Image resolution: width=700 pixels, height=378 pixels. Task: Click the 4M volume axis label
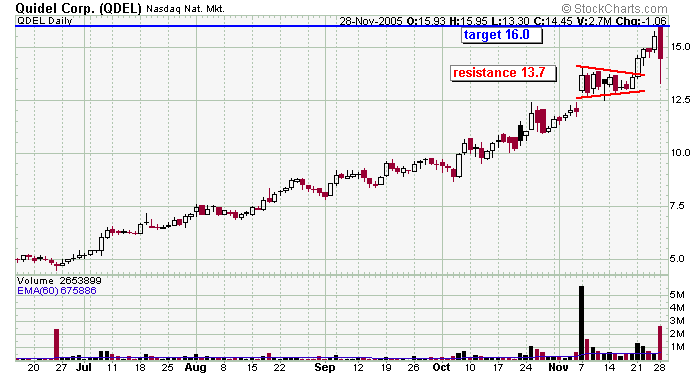pyautogui.click(x=677, y=307)
